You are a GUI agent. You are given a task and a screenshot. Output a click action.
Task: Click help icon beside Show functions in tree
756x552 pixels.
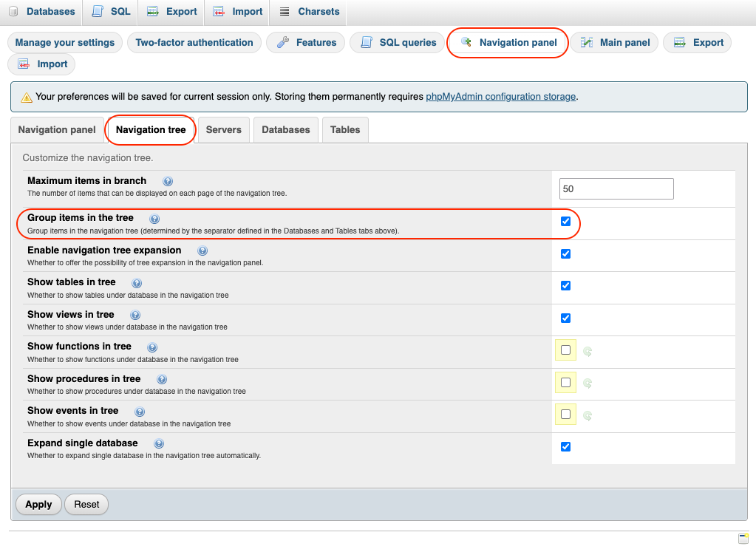(152, 347)
